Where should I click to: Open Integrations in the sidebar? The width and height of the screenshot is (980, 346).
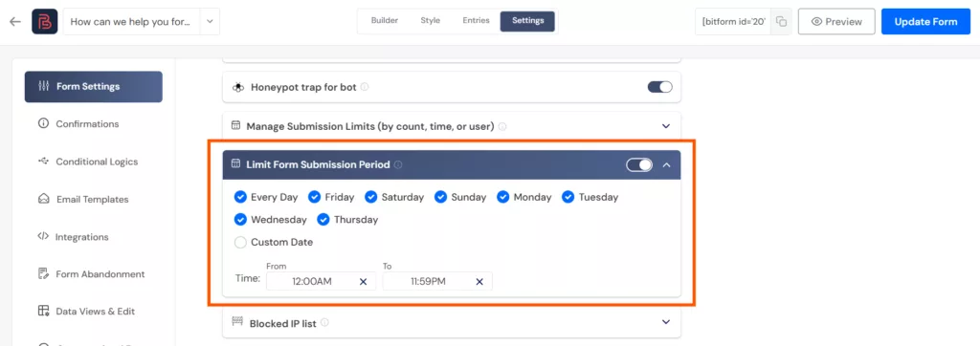(x=94, y=237)
